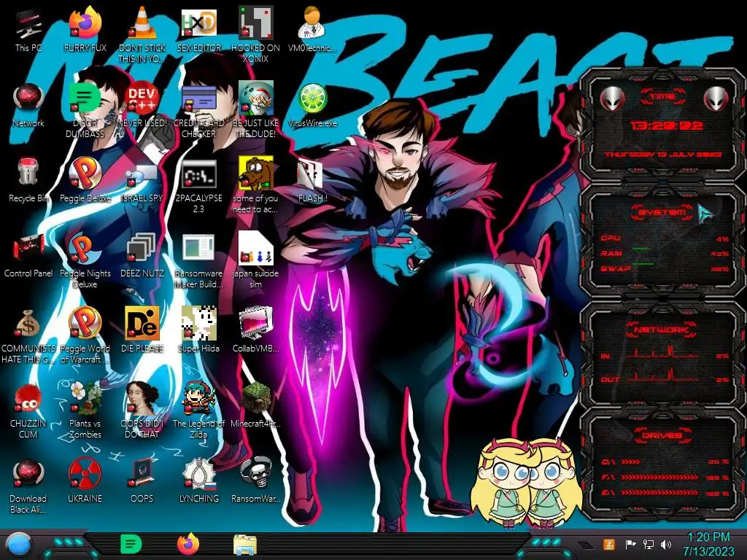Select the LYNCHING desktop icon
Viewport: 747px width, 560px height.
coord(198,481)
